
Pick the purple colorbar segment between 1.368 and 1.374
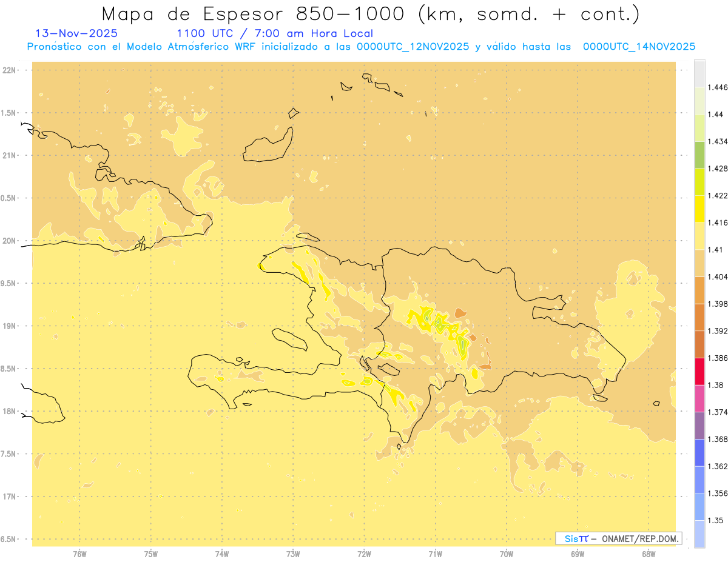(699, 426)
